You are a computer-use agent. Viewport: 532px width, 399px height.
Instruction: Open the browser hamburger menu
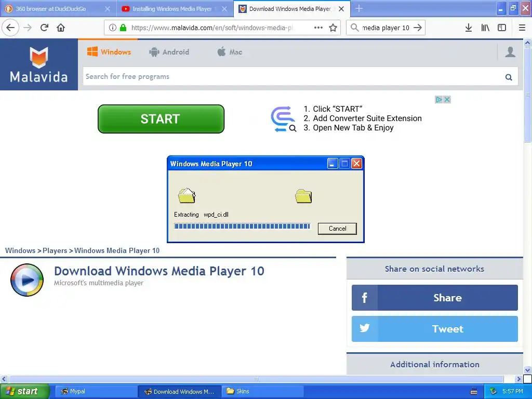tap(522, 28)
